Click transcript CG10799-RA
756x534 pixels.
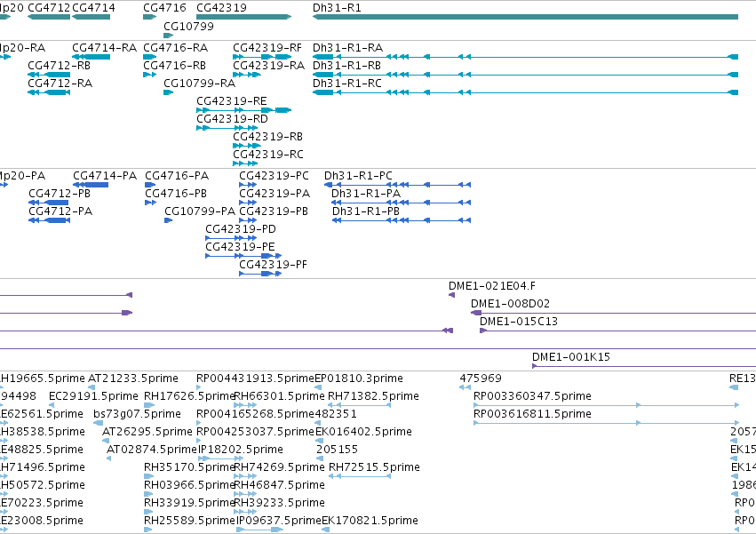tap(168, 92)
